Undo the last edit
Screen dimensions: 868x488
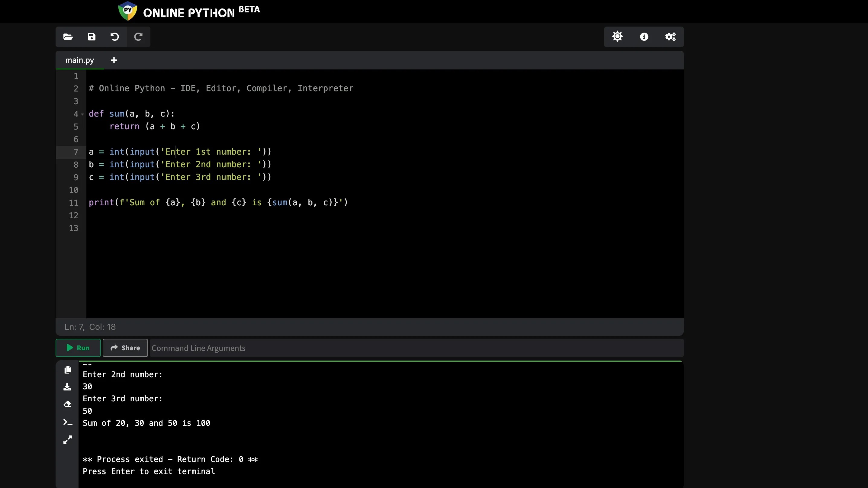click(114, 37)
